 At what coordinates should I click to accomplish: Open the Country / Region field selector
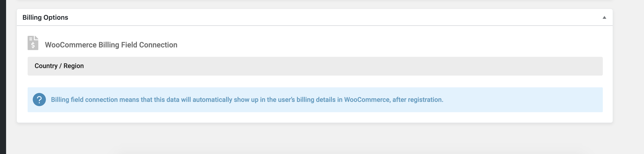(315, 66)
